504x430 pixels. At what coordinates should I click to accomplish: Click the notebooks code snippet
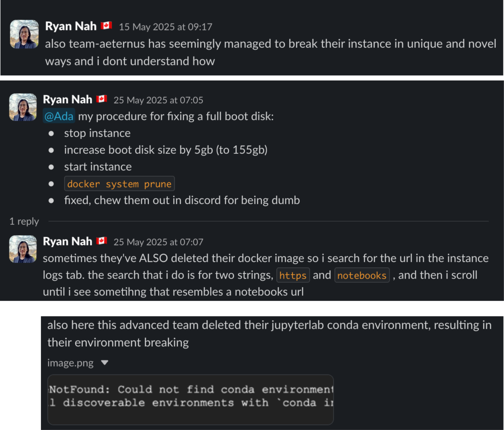point(362,275)
